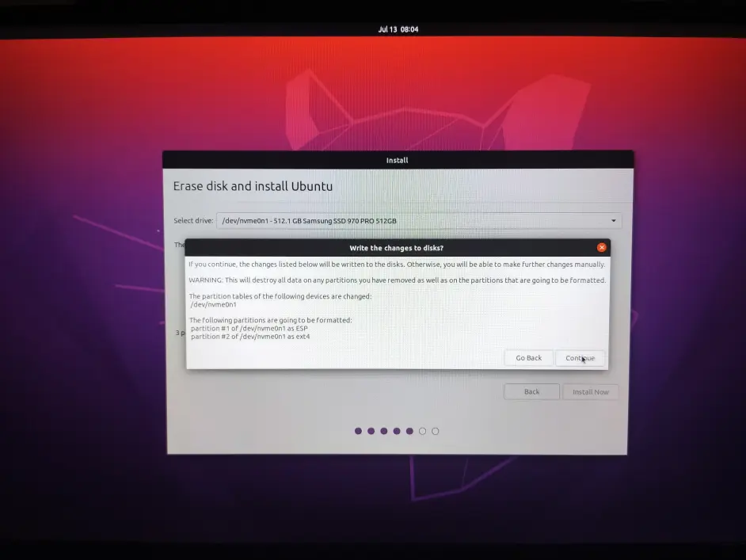This screenshot has width=746, height=560.
Task: Click the Back button in the installer
Action: click(531, 391)
